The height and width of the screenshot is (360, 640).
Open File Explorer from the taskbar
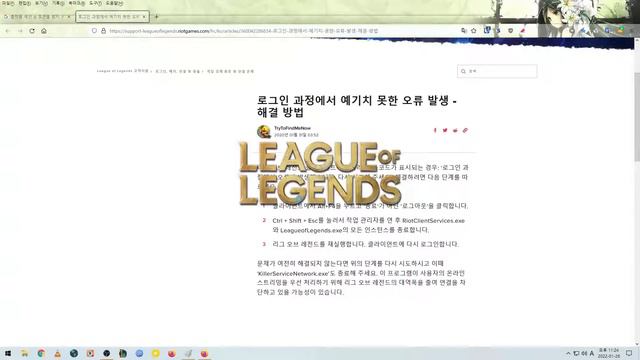coord(24,353)
